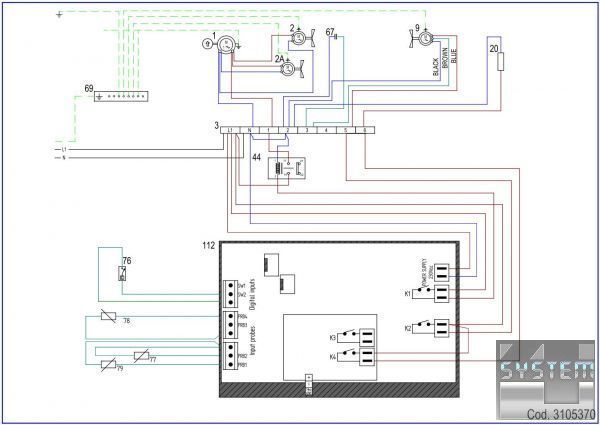Click the K3 relay contact switch

tap(350, 336)
